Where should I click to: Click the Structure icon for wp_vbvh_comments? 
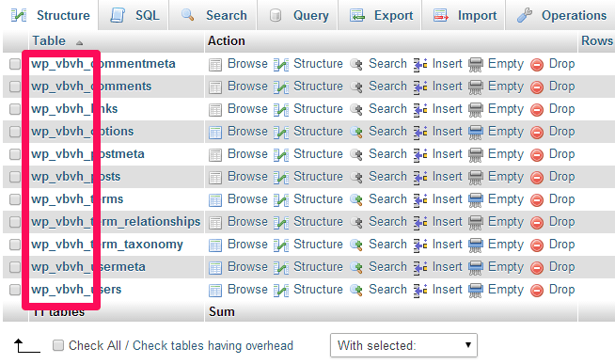tap(281, 87)
